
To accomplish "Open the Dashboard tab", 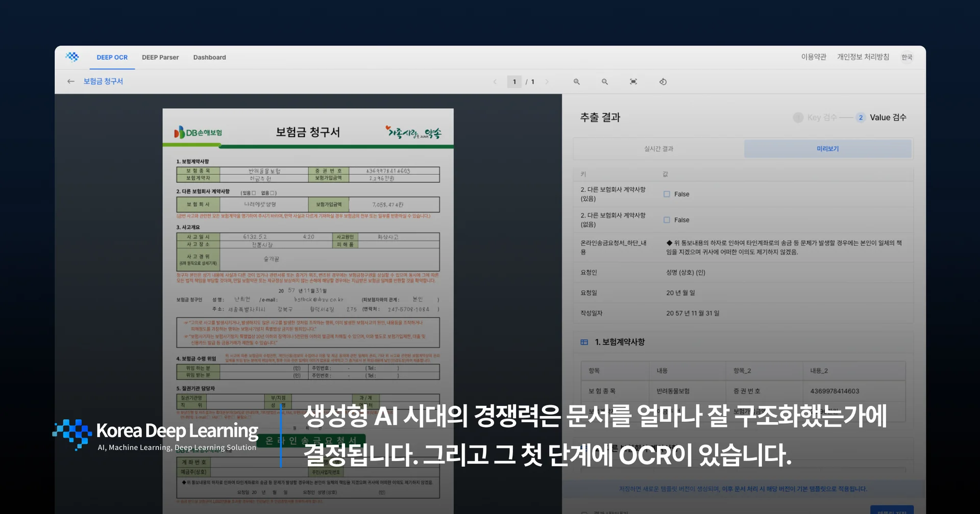I will click(x=209, y=58).
